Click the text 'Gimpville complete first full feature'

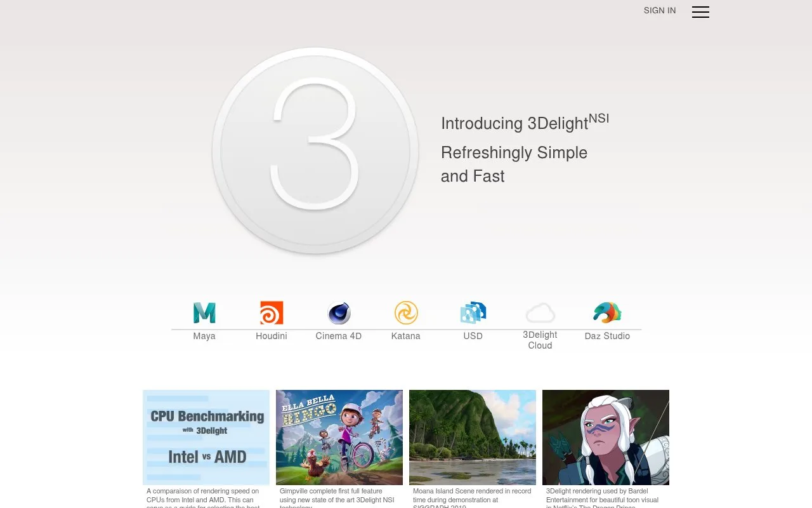331,491
